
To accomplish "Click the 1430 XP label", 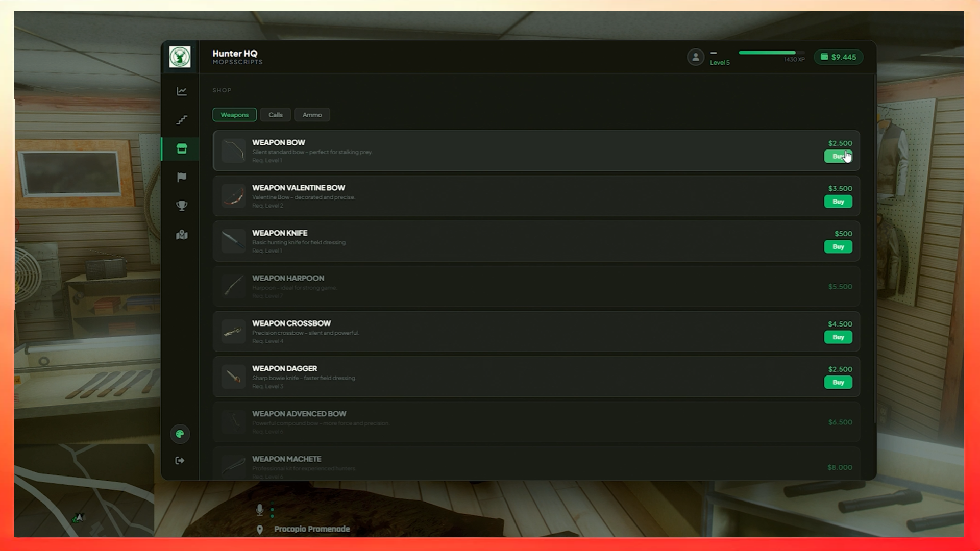I will [x=794, y=60].
